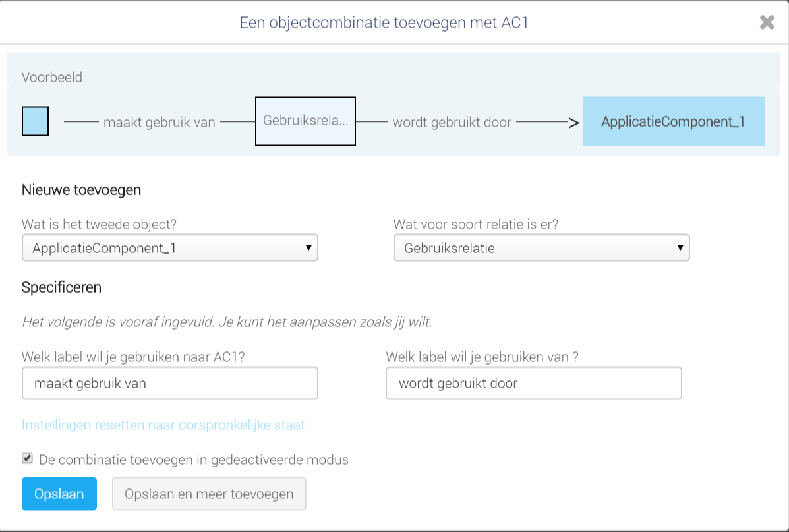Screen dimensions: 789x532
Task: Focus the 'maakt gebruik van' label input field
Action: 170,383
